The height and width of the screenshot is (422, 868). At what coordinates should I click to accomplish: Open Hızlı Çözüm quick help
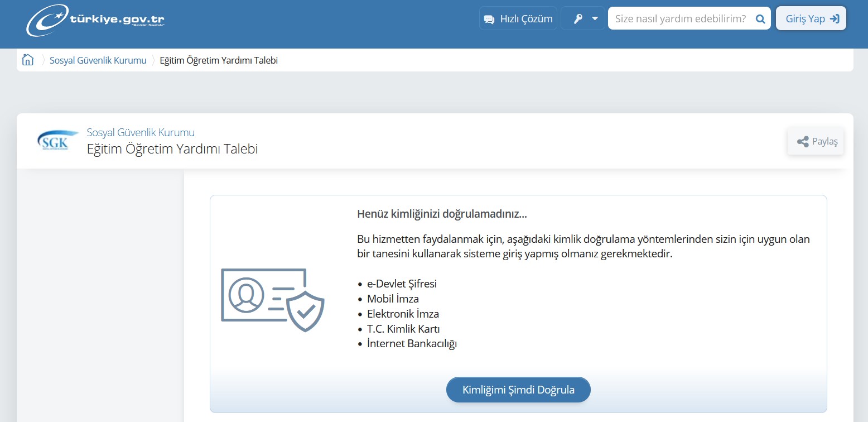[x=518, y=18]
